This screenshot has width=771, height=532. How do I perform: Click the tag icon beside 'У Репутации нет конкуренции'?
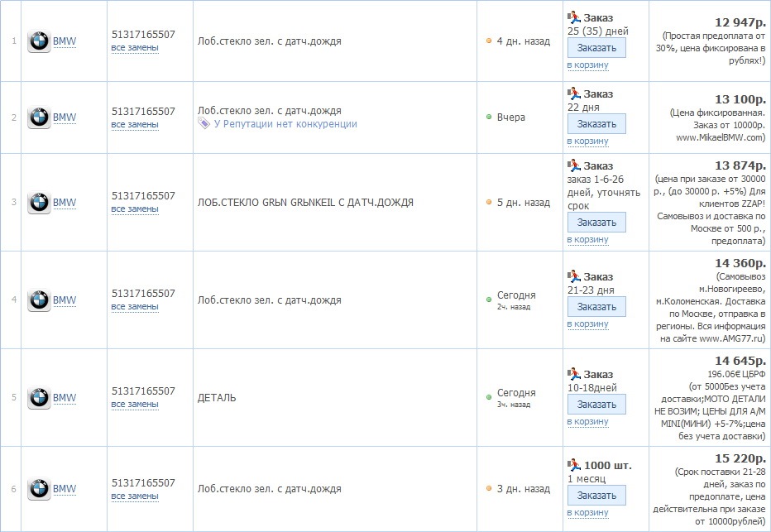pyautogui.click(x=204, y=123)
